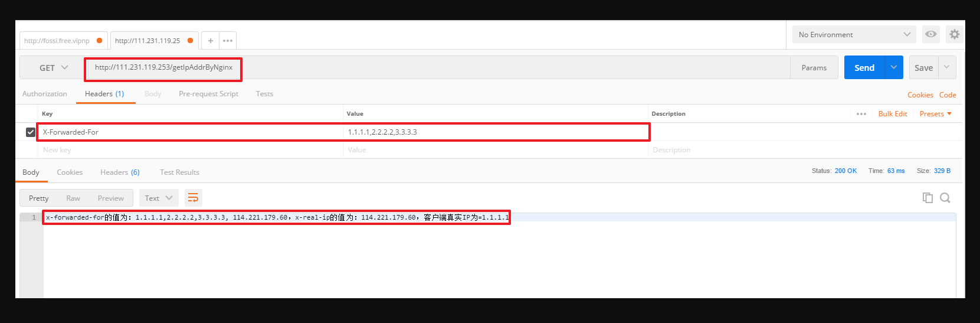This screenshot has width=980, height=323.
Task: Open the response Cookies tab
Action: (x=70, y=172)
